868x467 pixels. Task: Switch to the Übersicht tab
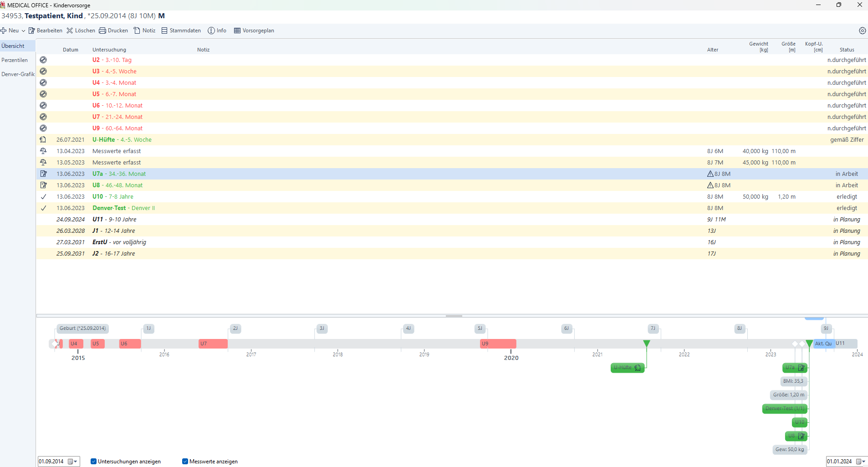point(17,46)
